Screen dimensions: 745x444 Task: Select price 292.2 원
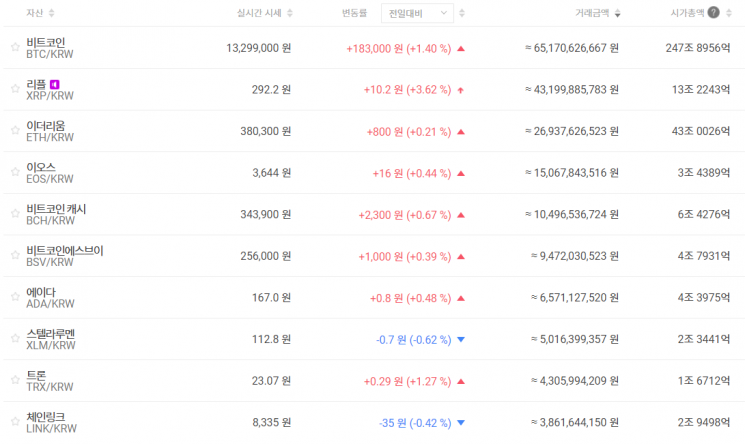271,90
